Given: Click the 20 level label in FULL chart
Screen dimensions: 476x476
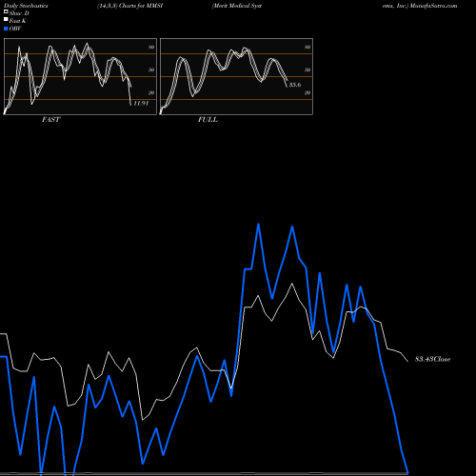Looking at the screenshot, I should pyautogui.click(x=307, y=92).
